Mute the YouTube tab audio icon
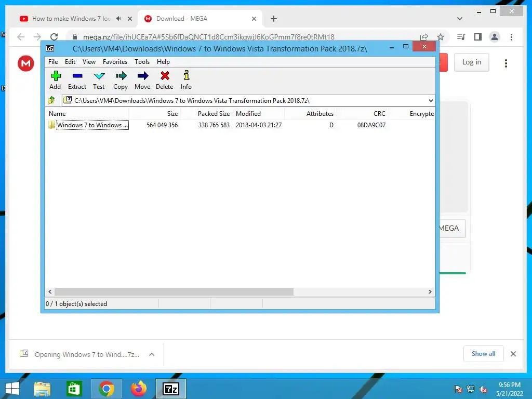This screenshot has height=399, width=532. pos(119,19)
